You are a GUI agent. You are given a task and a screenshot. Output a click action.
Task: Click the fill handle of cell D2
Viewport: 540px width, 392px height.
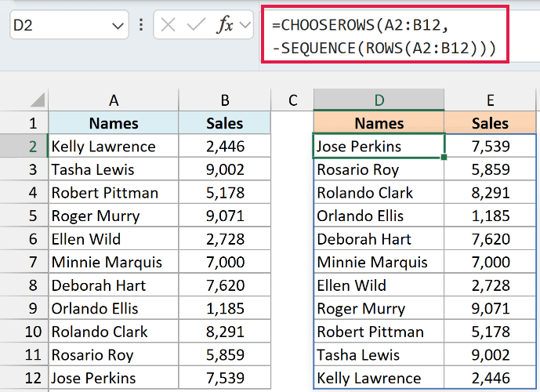click(x=444, y=157)
